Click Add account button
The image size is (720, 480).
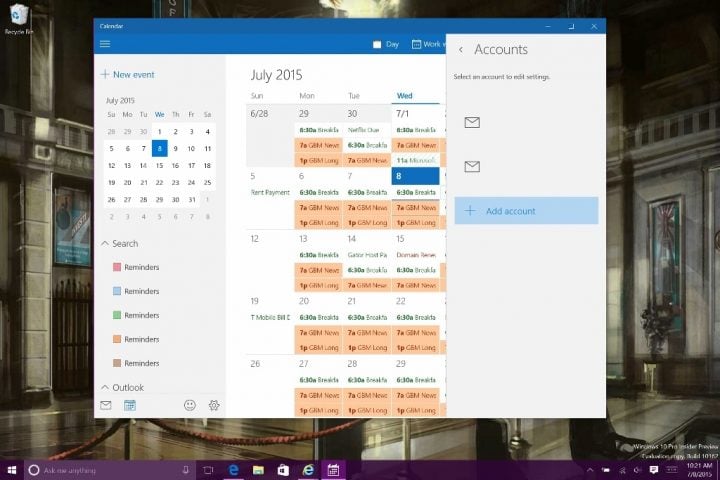526,211
